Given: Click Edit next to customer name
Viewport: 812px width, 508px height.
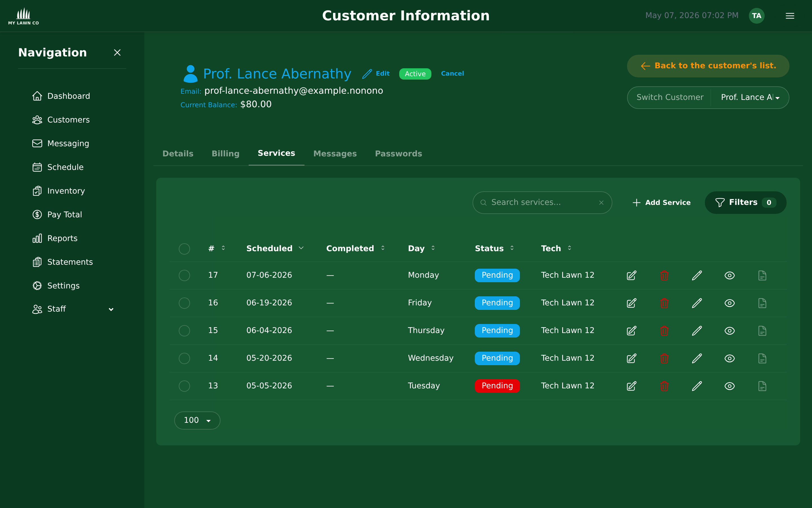Looking at the screenshot, I should click(376, 74).
